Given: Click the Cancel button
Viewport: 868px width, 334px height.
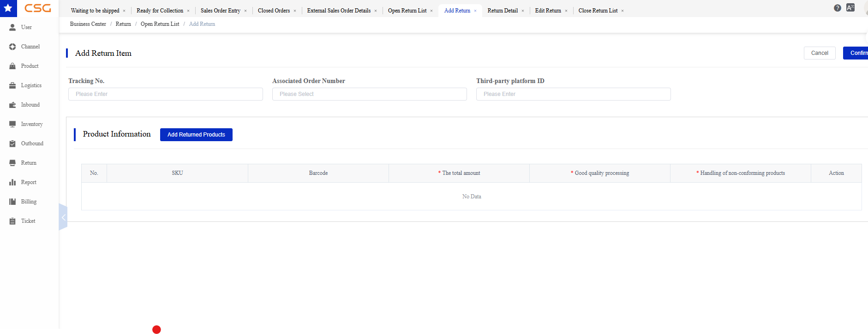Looking at the screenshot, I should [820, 53].
